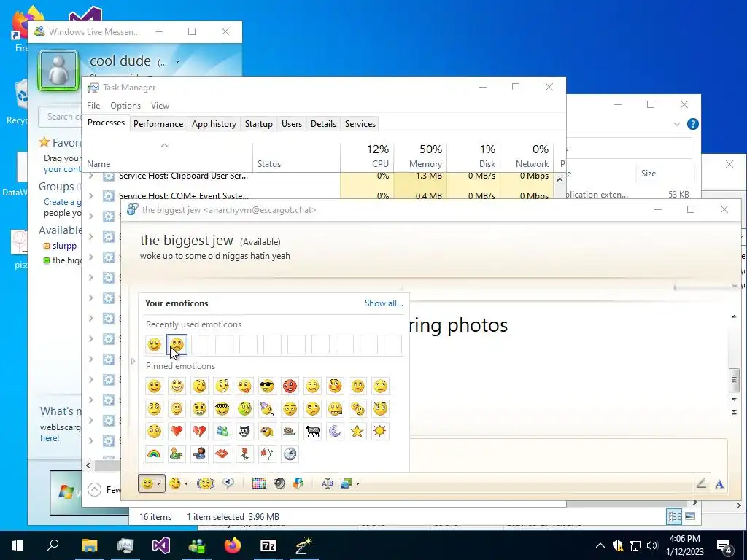This screenshot has width=747, height=560.
Task: Insert the green sick face emoticon
Action: (244, 408)
